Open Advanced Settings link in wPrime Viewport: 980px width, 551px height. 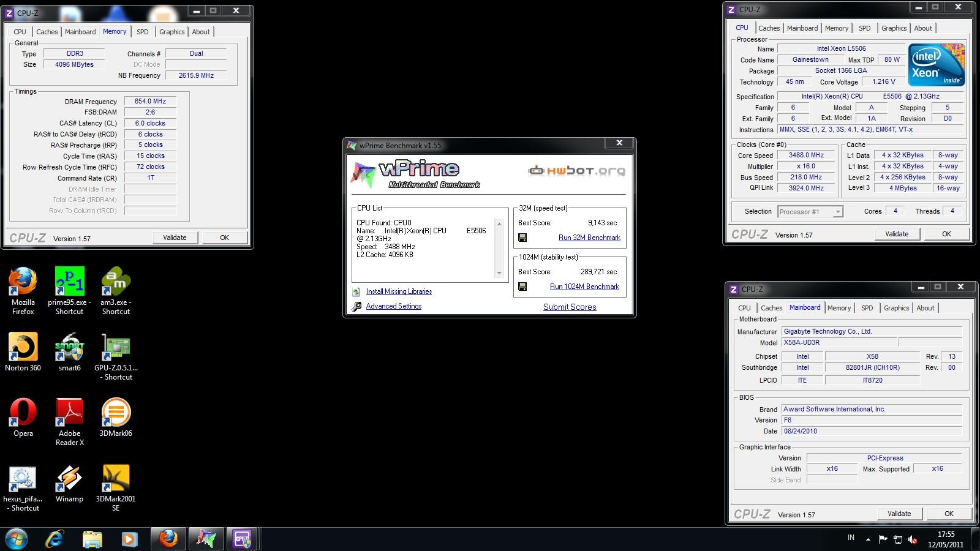pos(394,307)
